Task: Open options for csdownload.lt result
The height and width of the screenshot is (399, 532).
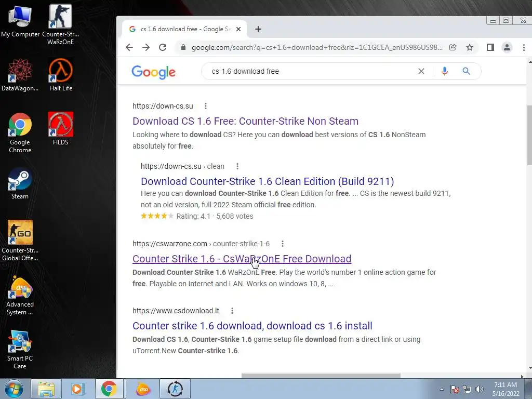Action: [x=232, y=311]
